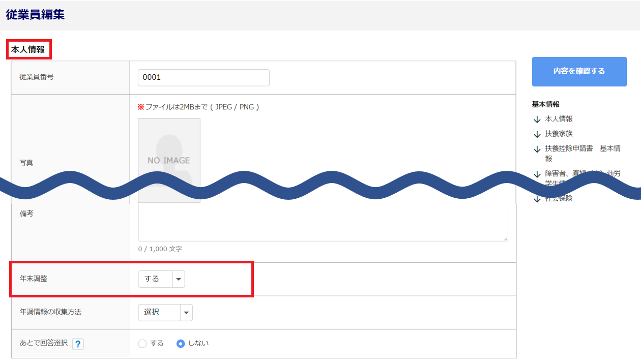Click the down arrow icon before 本人情報
This screenshot has height=364, width=641.
coord(536,119)
